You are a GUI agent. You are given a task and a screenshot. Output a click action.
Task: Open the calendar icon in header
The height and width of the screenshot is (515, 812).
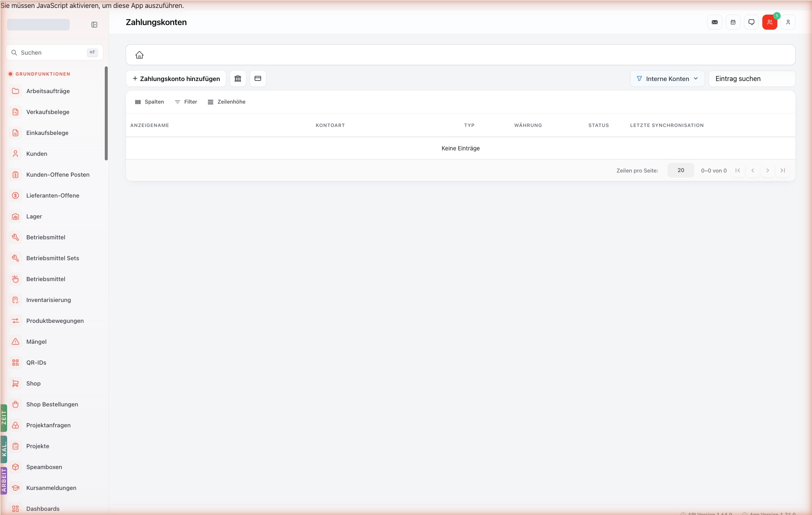[x=733, y=22]
